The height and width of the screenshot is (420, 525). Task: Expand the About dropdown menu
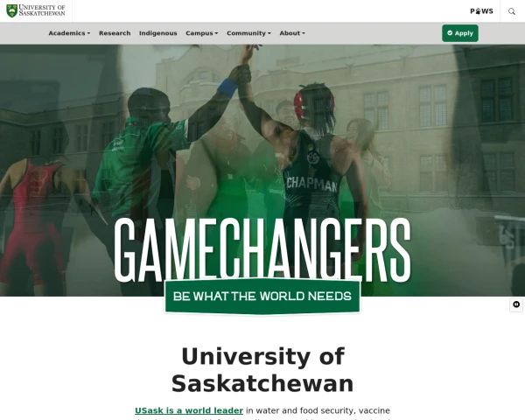click(x=292, y=33)
